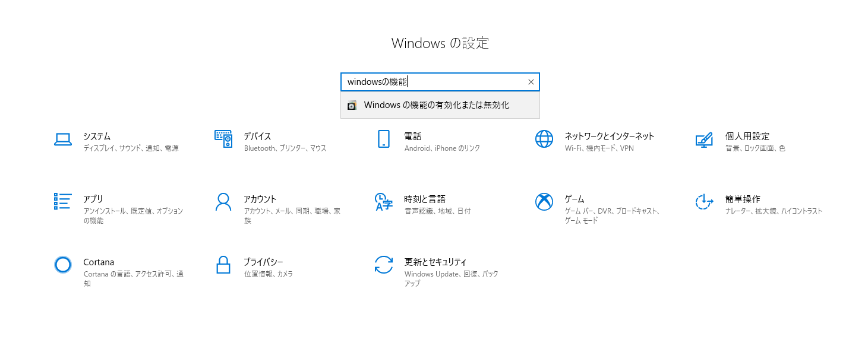Click the アンインストール、既定値、オプションの機能 description
This screenshot has width=868, height=362.
133,216
